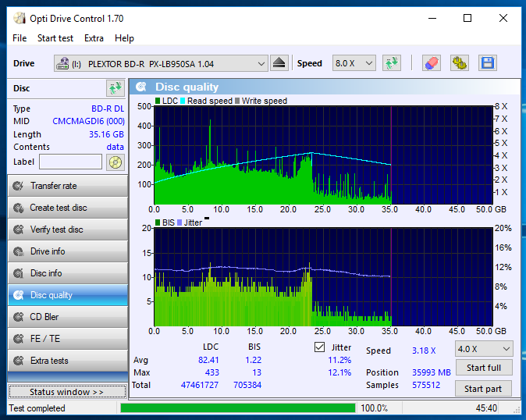
Task: Click the Length value 35.16 GB
Action: point(106,134)
